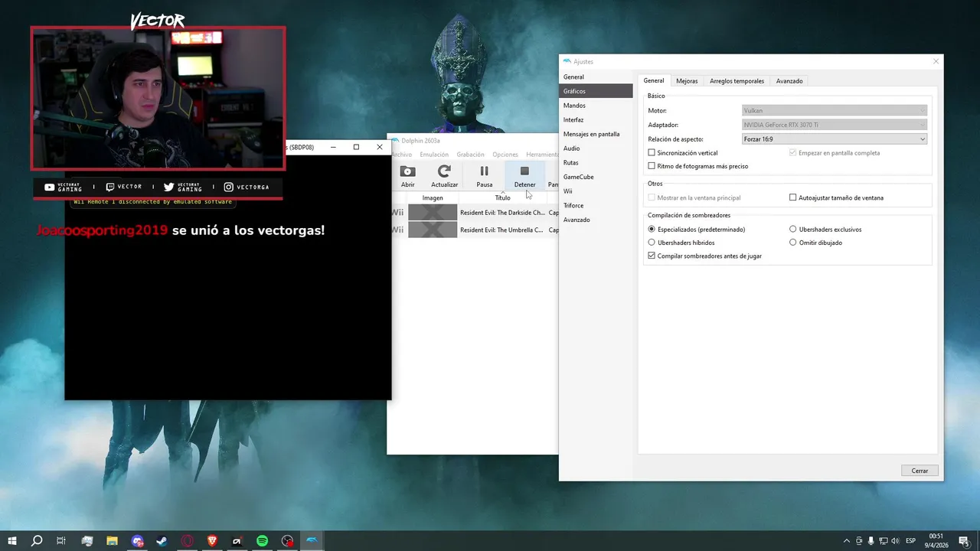The width and height of the screenshot is (980, 551).
Task: Open OBS Studio from the taskbar
Action: pos(287,541)
